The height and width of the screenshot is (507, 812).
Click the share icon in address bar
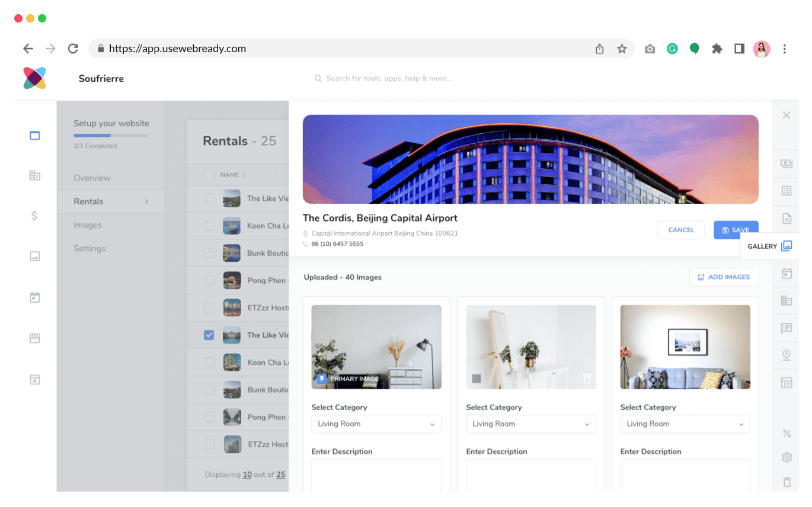click(599, 49)
